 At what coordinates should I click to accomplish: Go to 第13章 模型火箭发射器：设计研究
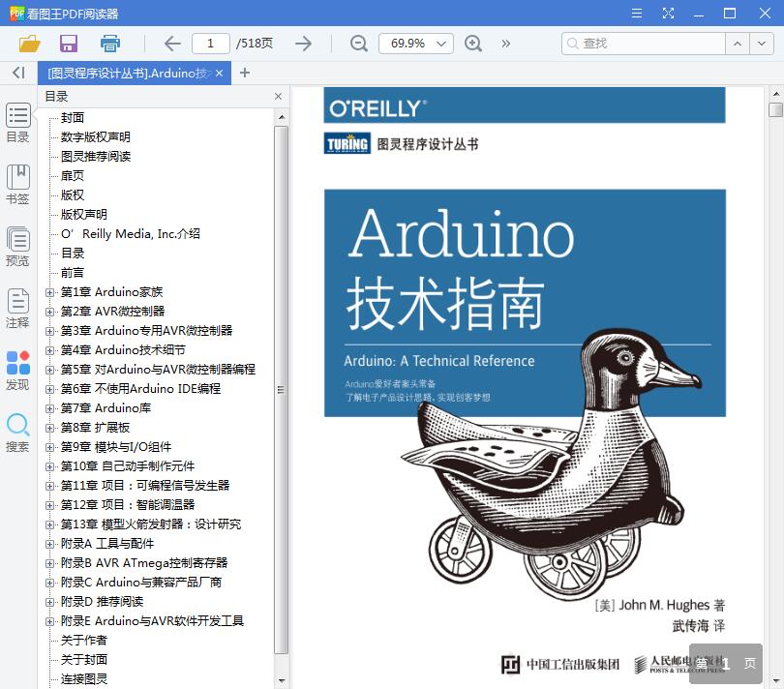[x=151, y=524]
